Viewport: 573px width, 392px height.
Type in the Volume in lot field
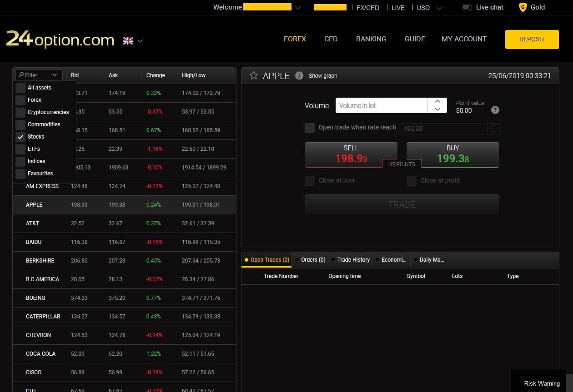381,105
